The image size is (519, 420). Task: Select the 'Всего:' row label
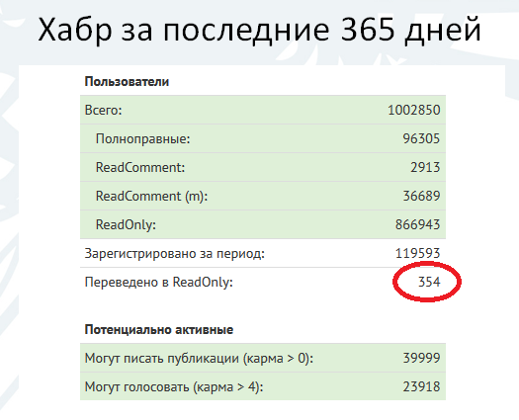point(103,110)
